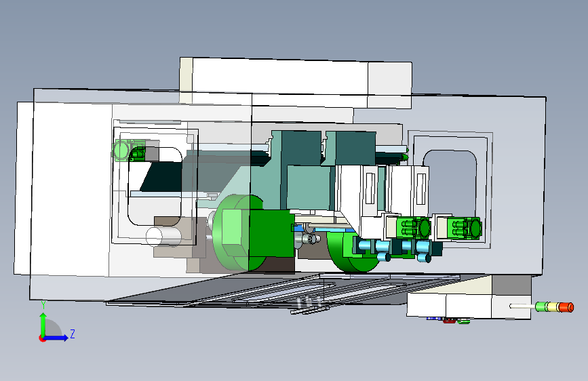Select the left dark teal upper block
The width and height of the screenshot is (588, 381).
(301, 148)
